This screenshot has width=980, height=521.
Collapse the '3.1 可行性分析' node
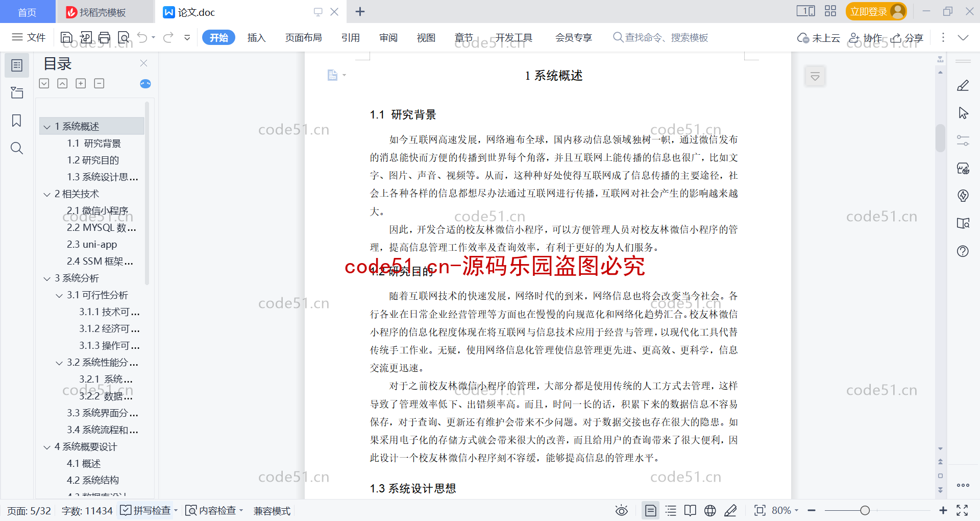point(59,295)
